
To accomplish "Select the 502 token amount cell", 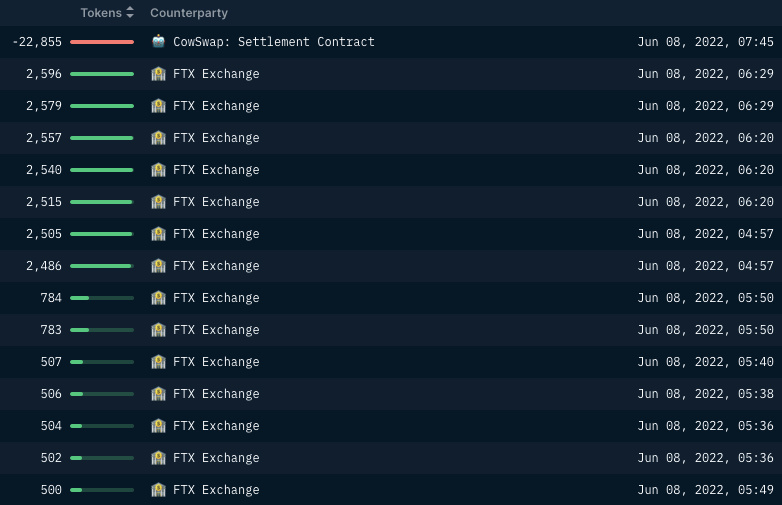I will click(x=51, y=458).
